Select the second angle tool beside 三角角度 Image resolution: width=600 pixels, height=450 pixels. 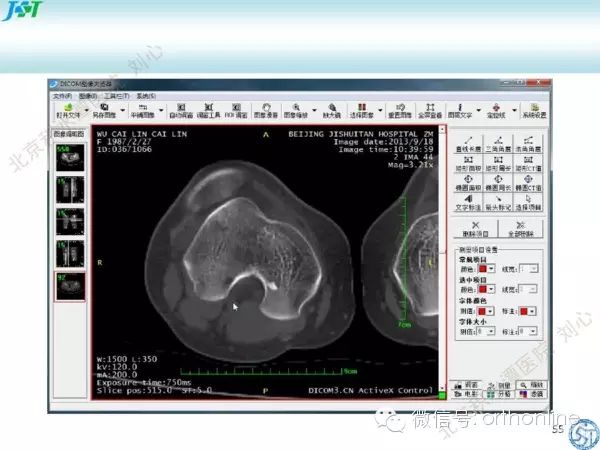point(528,144)
